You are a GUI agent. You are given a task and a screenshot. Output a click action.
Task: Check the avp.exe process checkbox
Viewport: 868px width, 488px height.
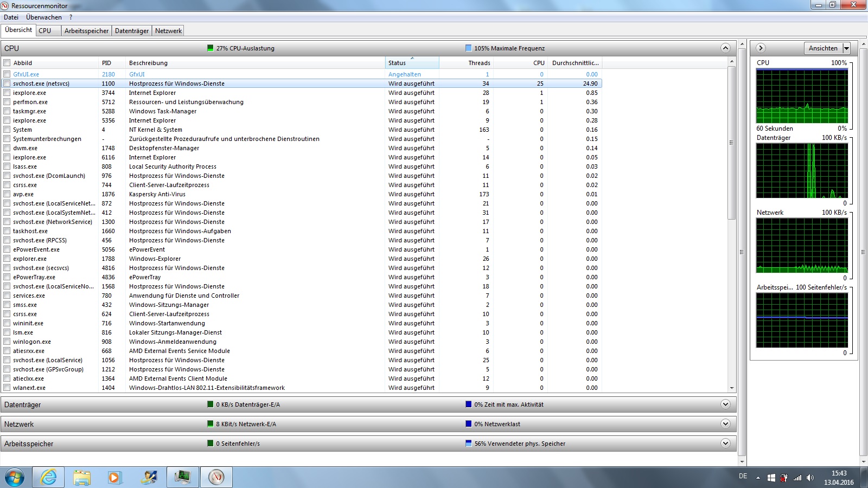(7, 194)
